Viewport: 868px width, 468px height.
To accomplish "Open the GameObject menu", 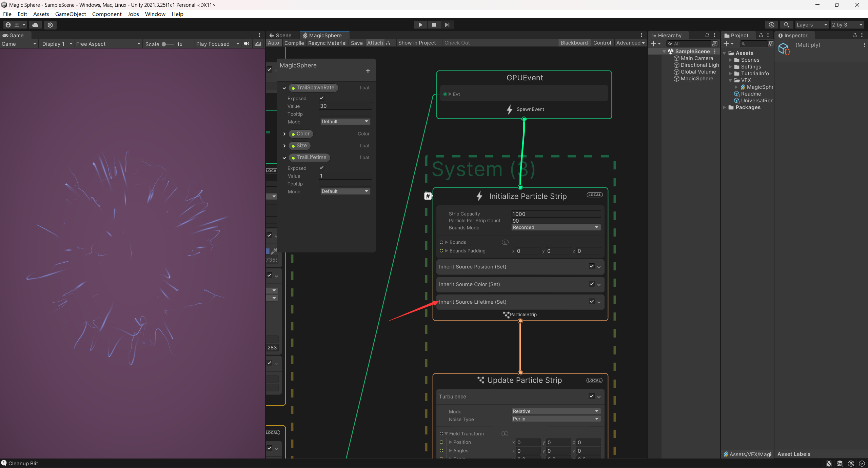I will pos(71,14).
